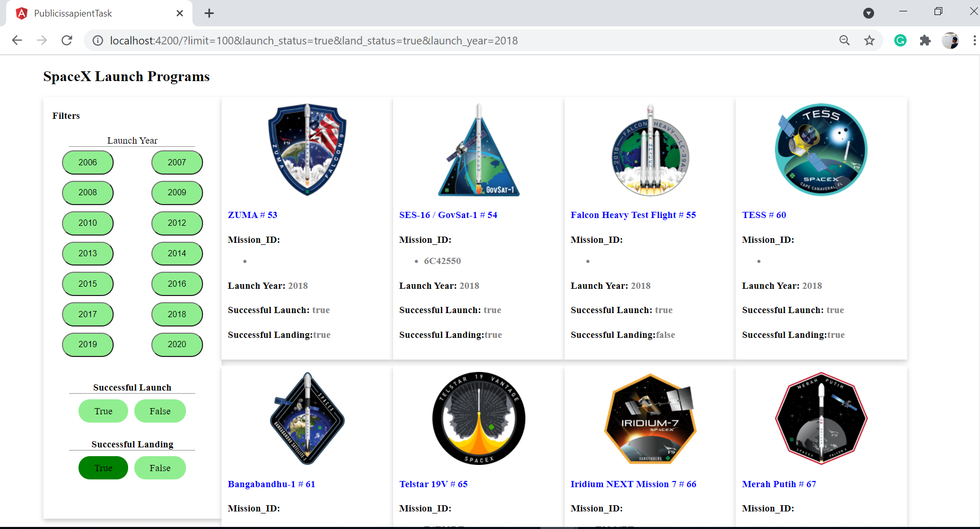
Task: Reload the SpaceX launch page
Action: pos(67,40)
